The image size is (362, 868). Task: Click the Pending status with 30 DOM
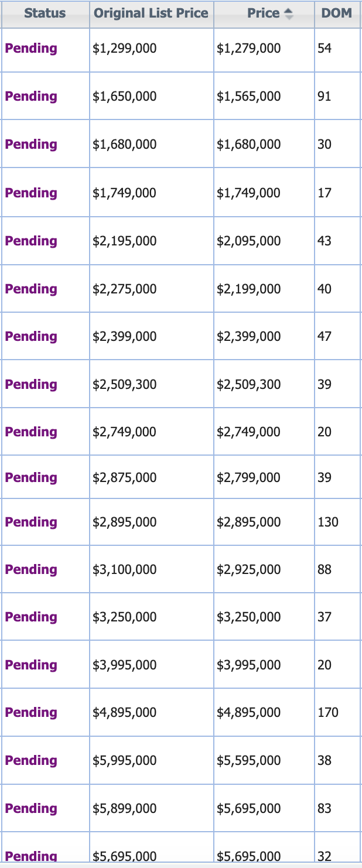click(31, 144)
